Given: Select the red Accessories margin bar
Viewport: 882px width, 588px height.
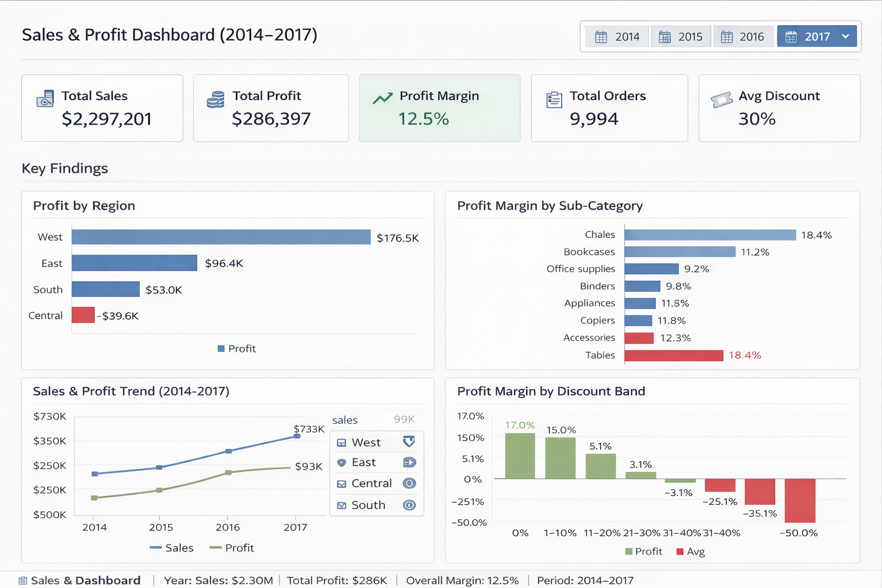Looking at the screenshot, I should (639, 338).
